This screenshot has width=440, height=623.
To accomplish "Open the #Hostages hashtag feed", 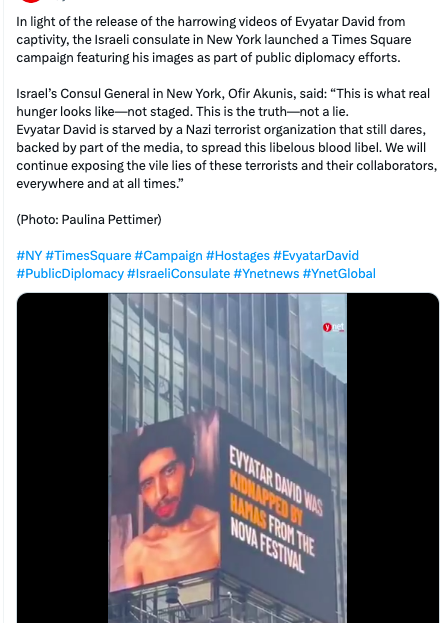I will point(238,255).
